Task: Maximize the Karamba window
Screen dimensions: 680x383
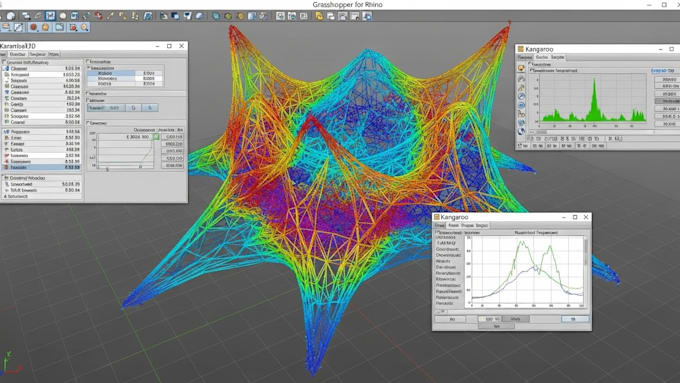Action: pyautogui.click(x=169, y=46)
